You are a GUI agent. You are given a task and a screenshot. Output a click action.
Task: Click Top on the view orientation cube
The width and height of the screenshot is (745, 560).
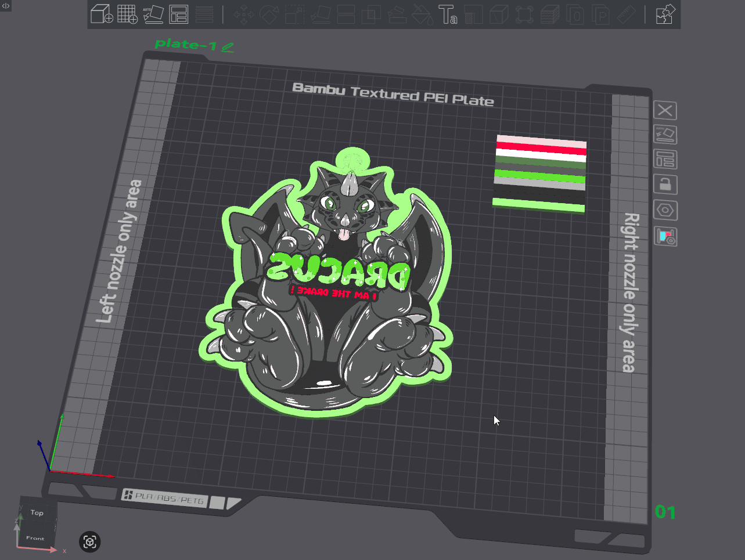37,512
